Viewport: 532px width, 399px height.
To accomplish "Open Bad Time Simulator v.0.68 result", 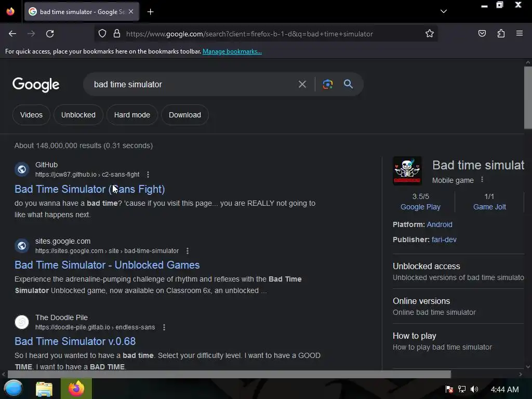I will pyautogui.click(x=75, y=341).
